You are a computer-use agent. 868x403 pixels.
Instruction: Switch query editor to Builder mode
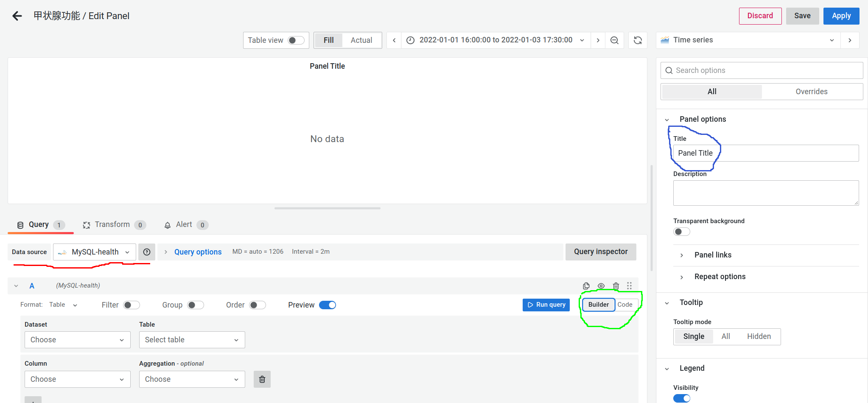point(598,305)
